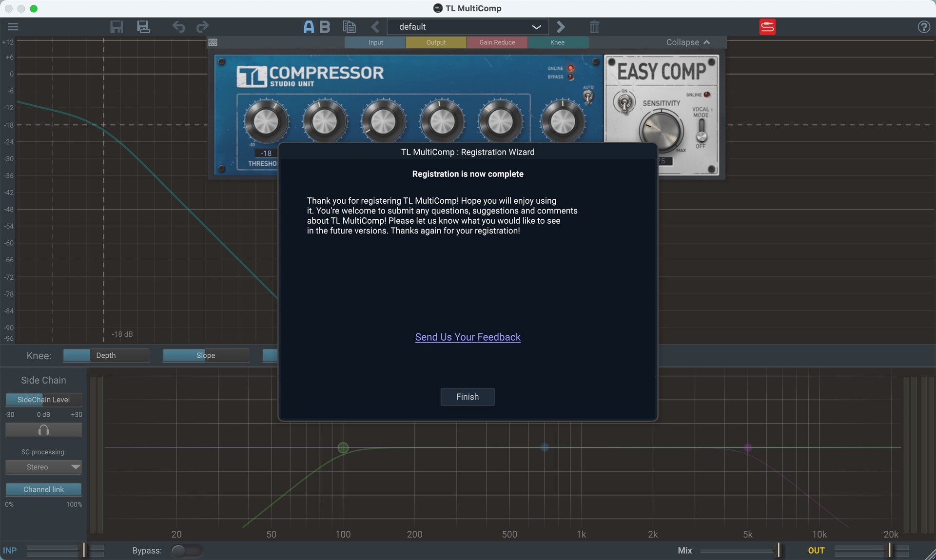
Task: Click the rightmost compressor knob
Action: click(x=563, y=122)
